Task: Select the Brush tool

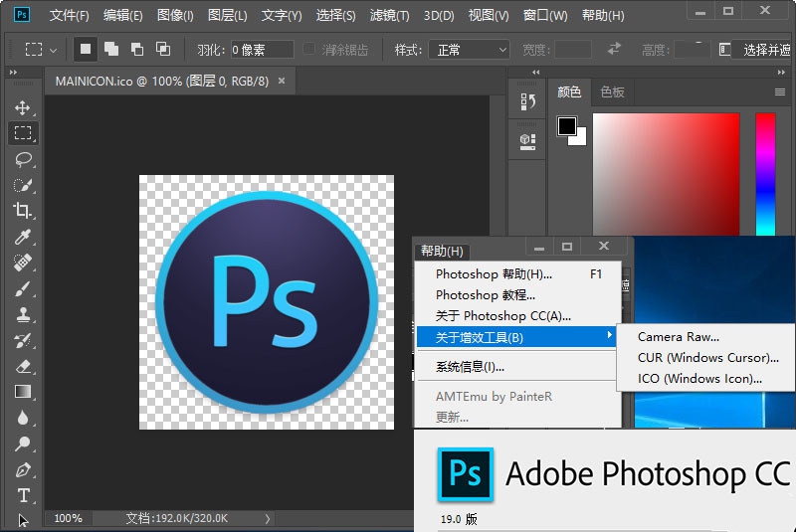Action: 22,288
